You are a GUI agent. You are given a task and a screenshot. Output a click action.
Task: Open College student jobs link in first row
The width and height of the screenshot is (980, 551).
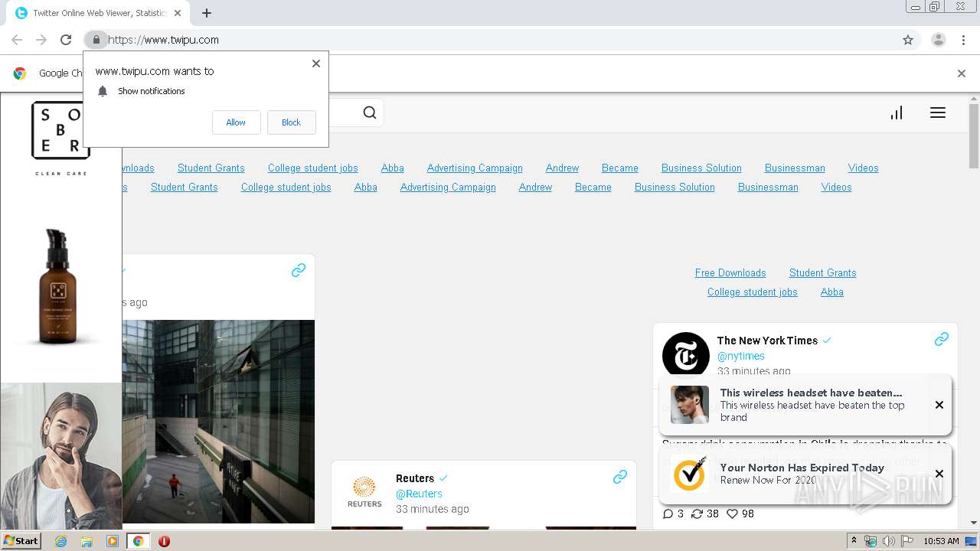click(313, 168)
